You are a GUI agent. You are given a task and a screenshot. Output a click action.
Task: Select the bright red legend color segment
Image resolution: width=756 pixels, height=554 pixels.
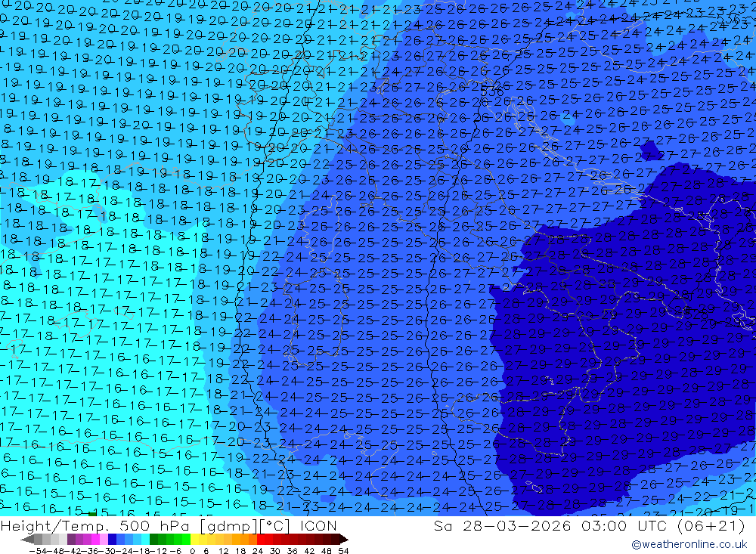pos(261,539)
